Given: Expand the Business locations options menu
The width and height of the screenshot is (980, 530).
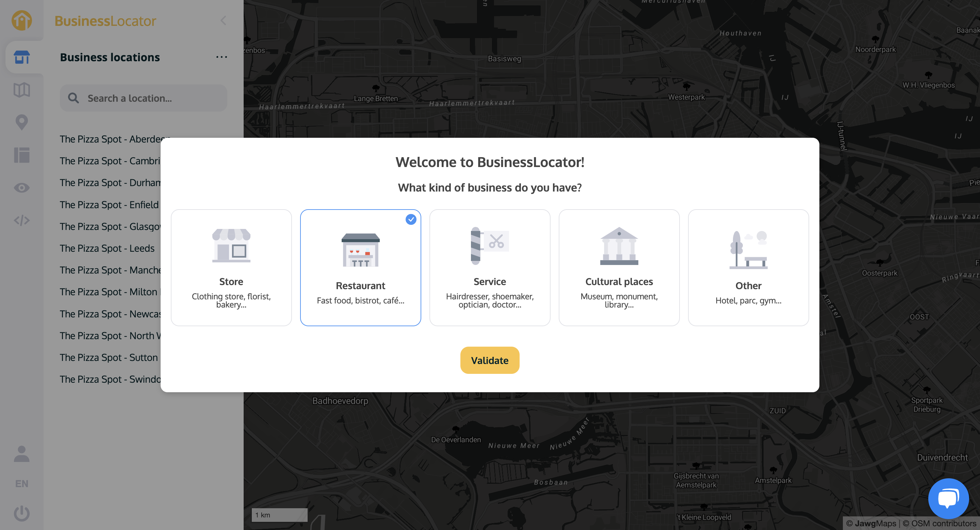Looking at the screenshot, I should coord(221,57).
